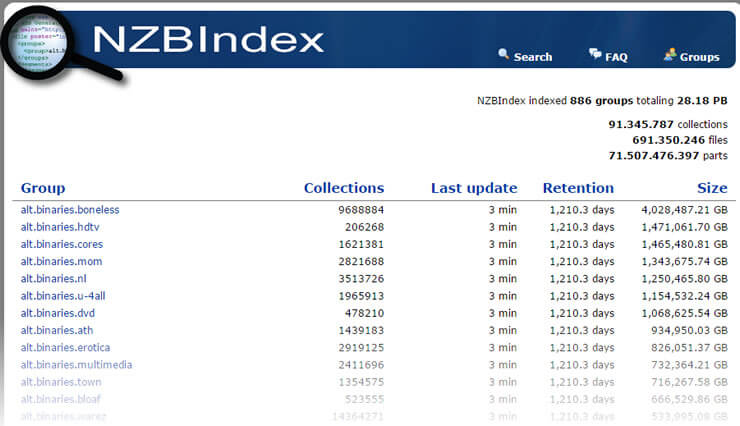The width and height of the screenshot is (740, 426).
Task: Open the Groups menu item
Action: 699,57
